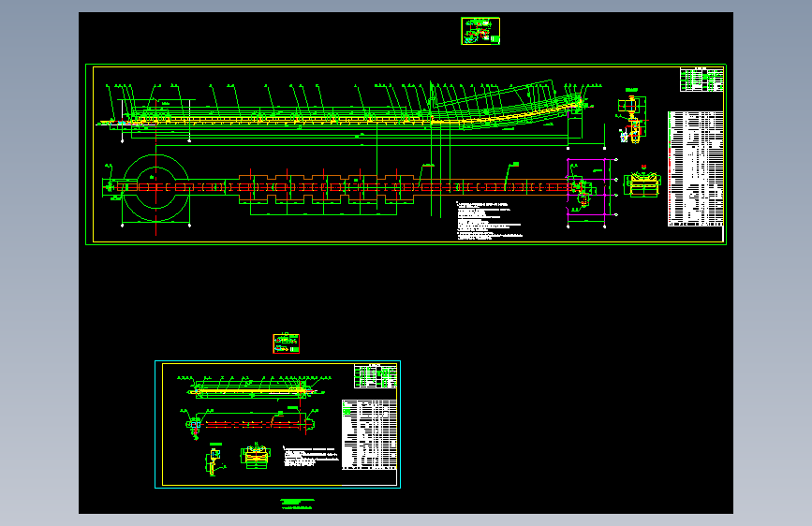Click the title block of cyan-framed sheet
The height and width of the screenshot is (526, 812).
[376, 376]
